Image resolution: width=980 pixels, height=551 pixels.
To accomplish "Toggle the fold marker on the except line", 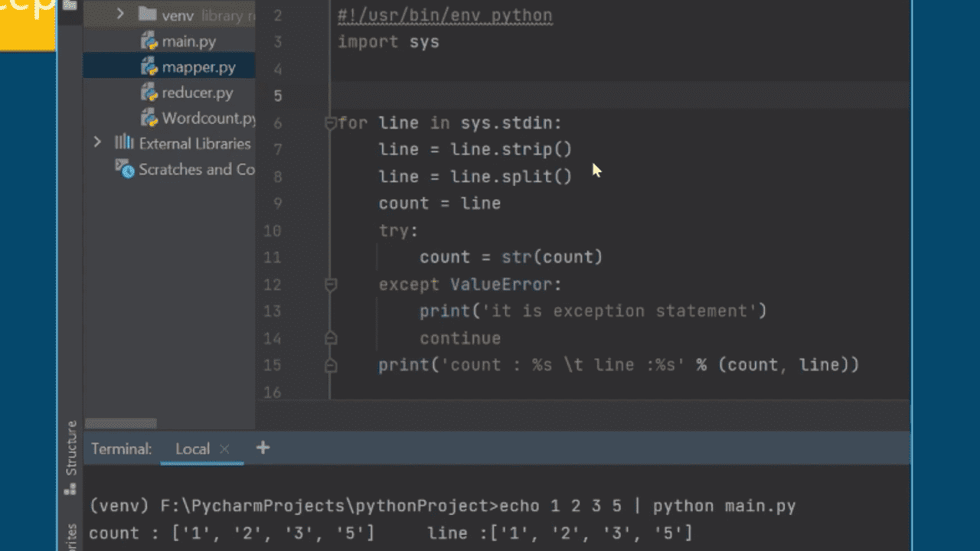I will (331, 285).
